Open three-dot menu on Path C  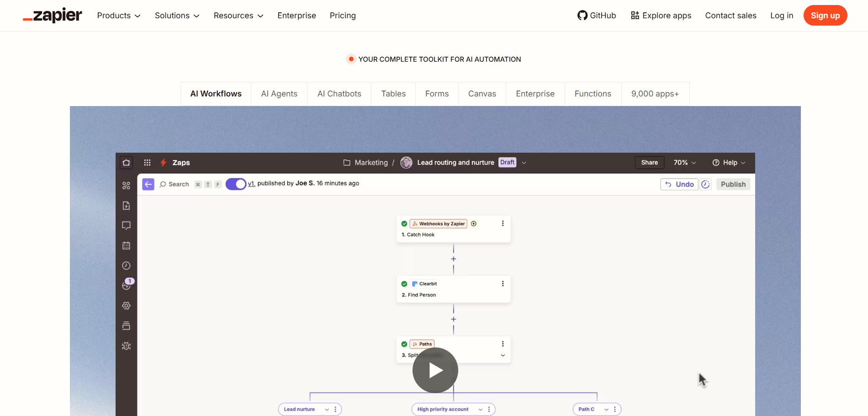[615, 410]
